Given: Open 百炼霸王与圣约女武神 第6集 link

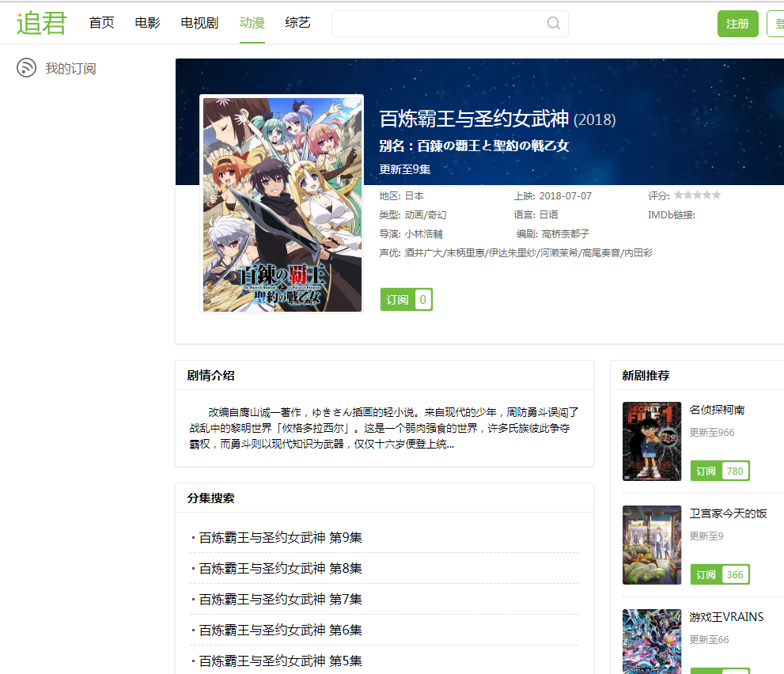Looking at the screenshot, I should (281, 630).
